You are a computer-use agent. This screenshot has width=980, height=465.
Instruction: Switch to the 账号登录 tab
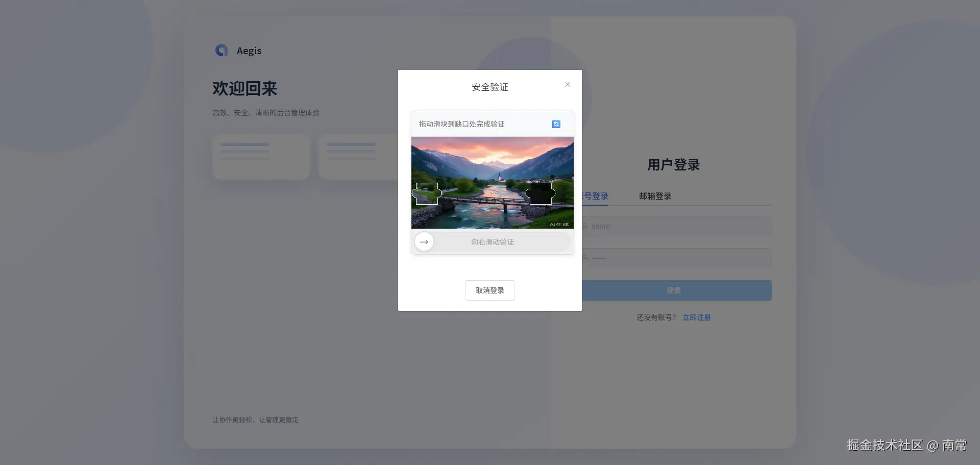[x=595, y=196]
